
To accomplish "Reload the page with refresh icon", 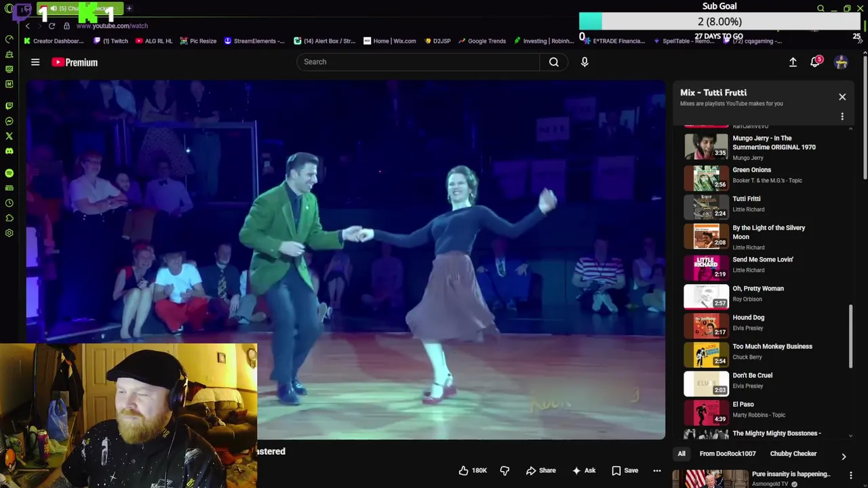I will coord(52,26).
